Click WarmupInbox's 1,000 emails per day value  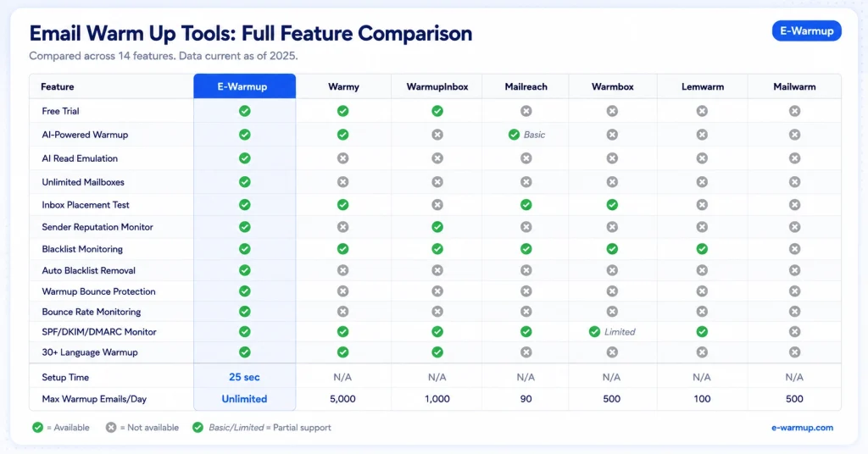437,399
